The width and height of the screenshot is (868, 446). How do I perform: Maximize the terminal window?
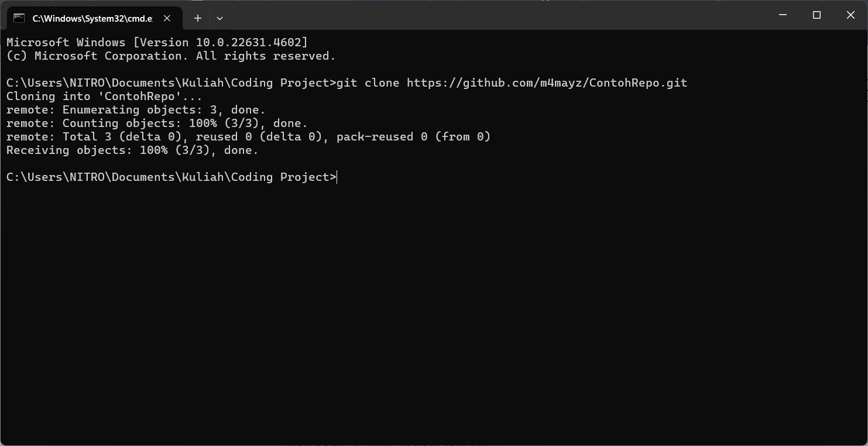(816, 15)
